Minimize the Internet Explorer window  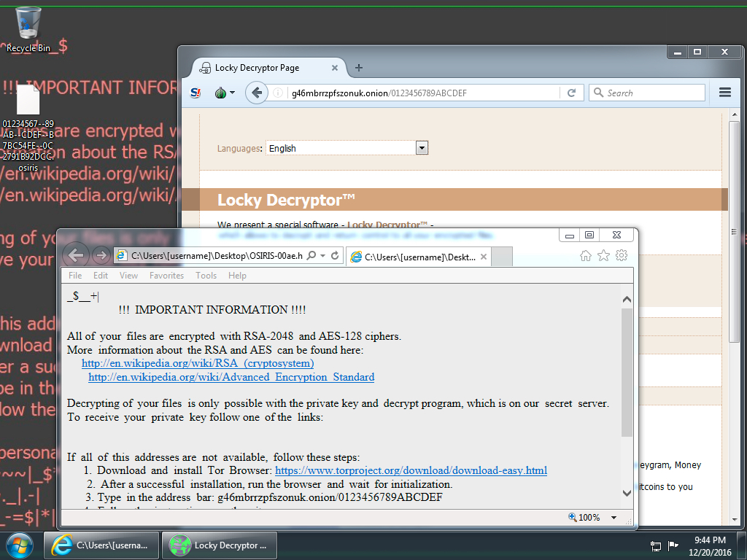[x=569, y=235]
